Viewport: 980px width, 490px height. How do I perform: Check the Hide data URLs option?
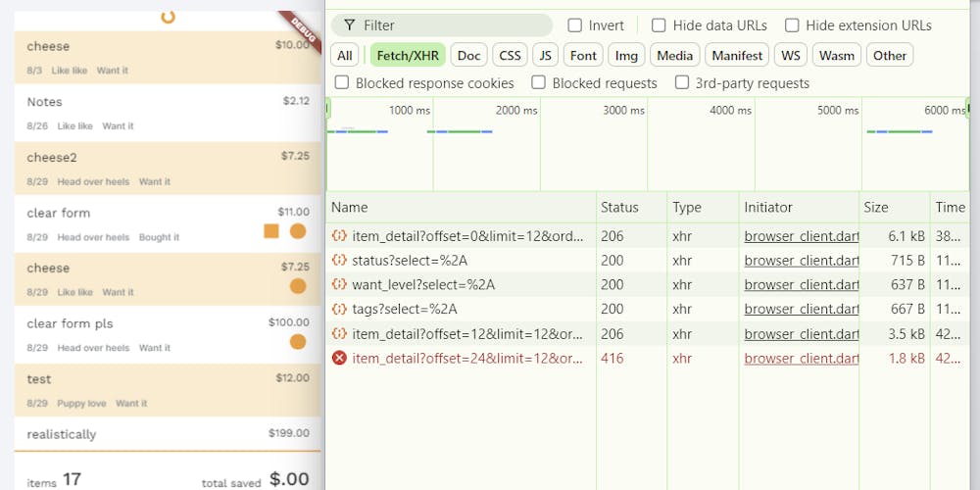660,25
